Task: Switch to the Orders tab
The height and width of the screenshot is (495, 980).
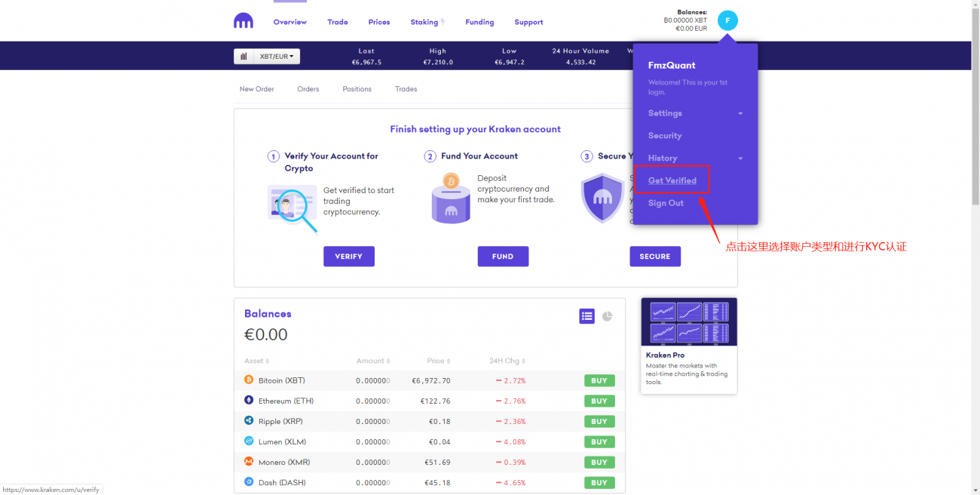Action: (308, 89)
